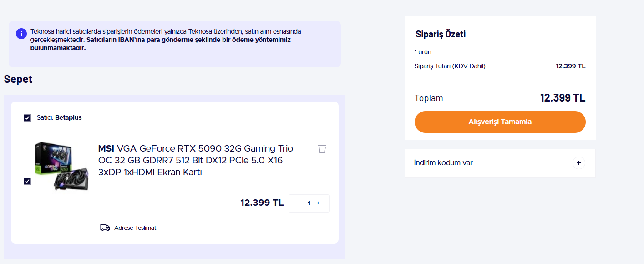Screen dimensions: 644x264
Task: Click the Adrese Teslimat delivery label
Action: coord(135,228)
